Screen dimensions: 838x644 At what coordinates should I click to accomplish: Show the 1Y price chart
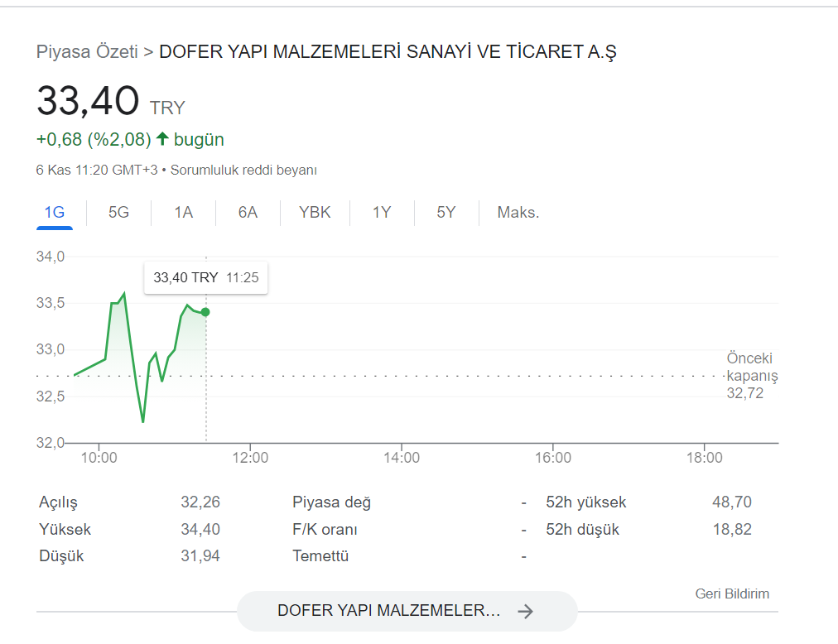pos(382,213)
